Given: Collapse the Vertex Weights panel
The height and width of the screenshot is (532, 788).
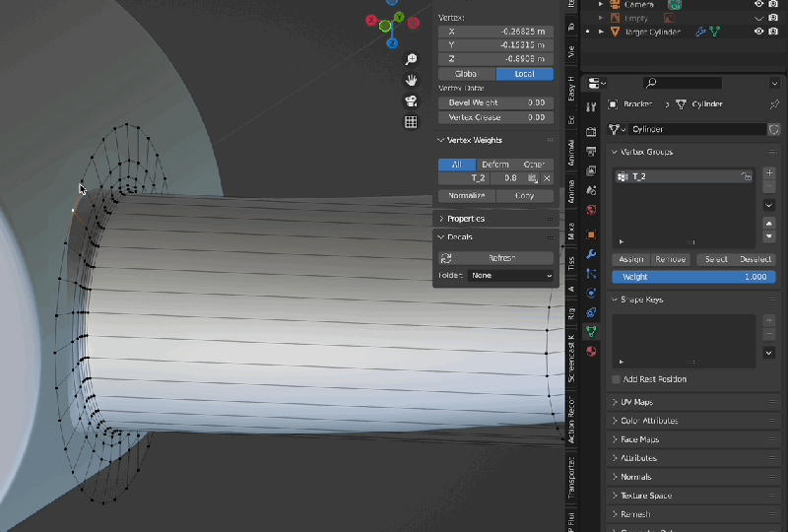Looking at the screenshot, I should point(440,140).
